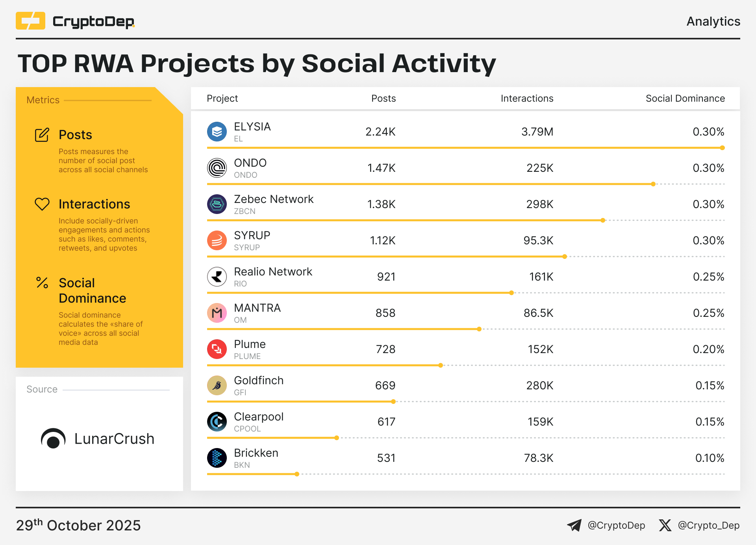
Task: Click the Clearpool logo icon
Action: point(217,422)
